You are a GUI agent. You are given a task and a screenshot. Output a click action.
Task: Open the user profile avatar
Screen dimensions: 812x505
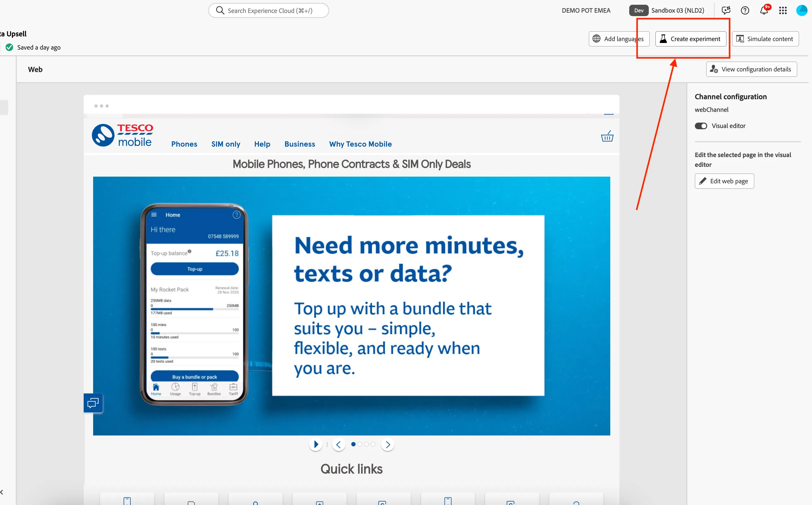(x=801, y=10)
